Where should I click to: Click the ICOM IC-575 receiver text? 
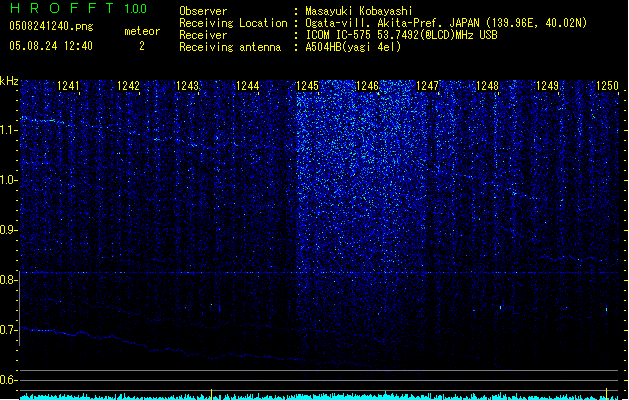click(x=401, y=35)
